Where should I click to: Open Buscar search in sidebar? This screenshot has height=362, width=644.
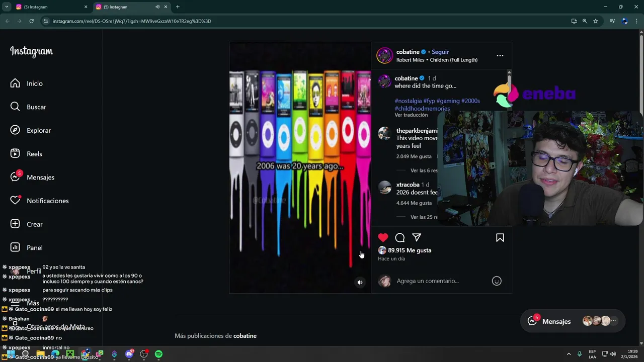pyautogui.click(x=28, y=107)
